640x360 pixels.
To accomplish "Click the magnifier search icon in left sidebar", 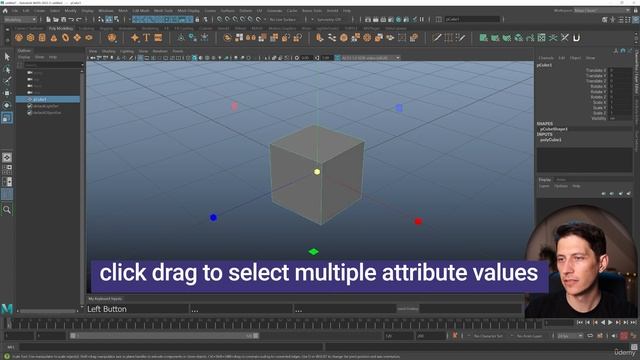I will coord(7,210).
